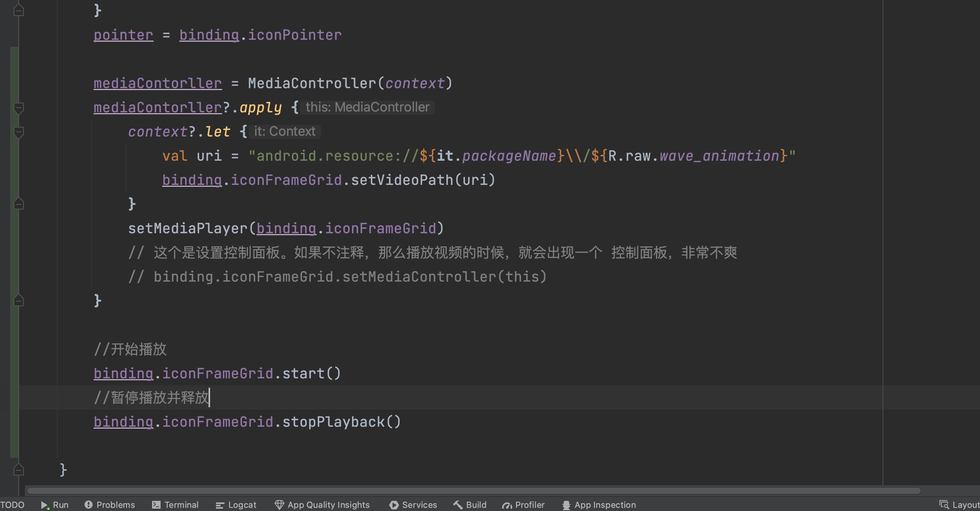The width and height of the screenshot is (980, 511).
Task: Click the Profiler gauge icon
Action: [507, 505]
